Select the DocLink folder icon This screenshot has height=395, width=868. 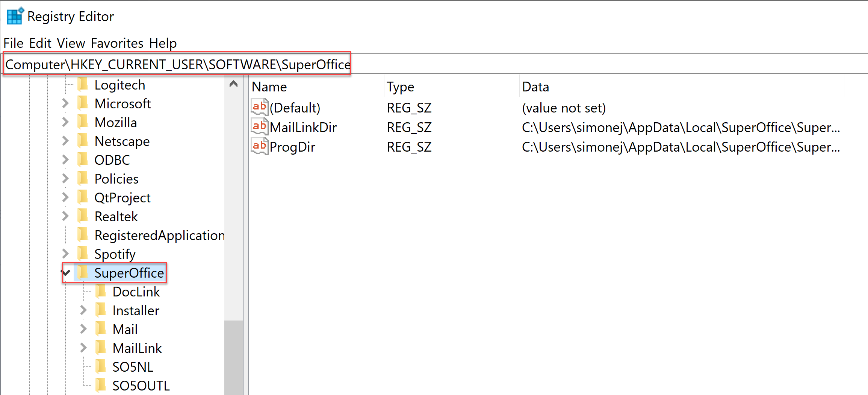pyautogui.click(x=101, y=292)
